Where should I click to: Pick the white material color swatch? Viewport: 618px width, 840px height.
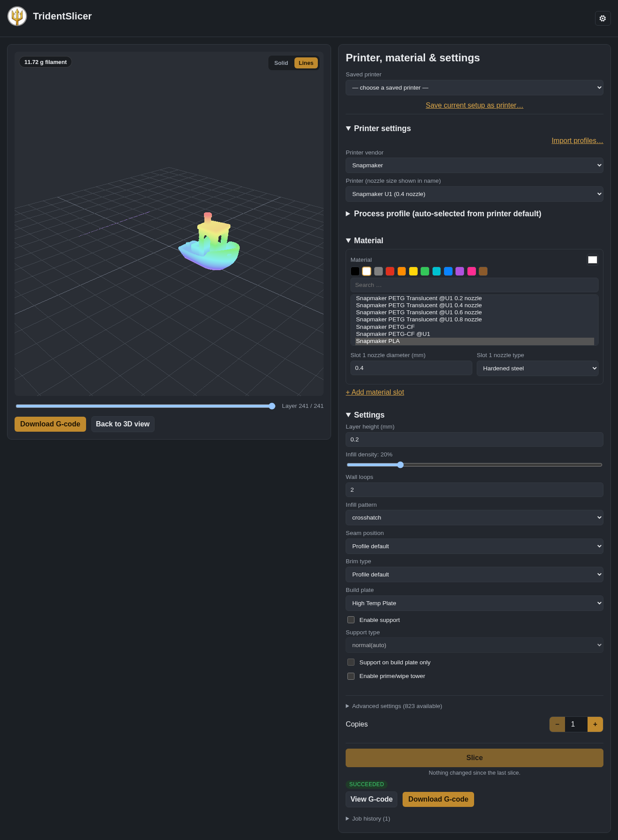point(366,271)
